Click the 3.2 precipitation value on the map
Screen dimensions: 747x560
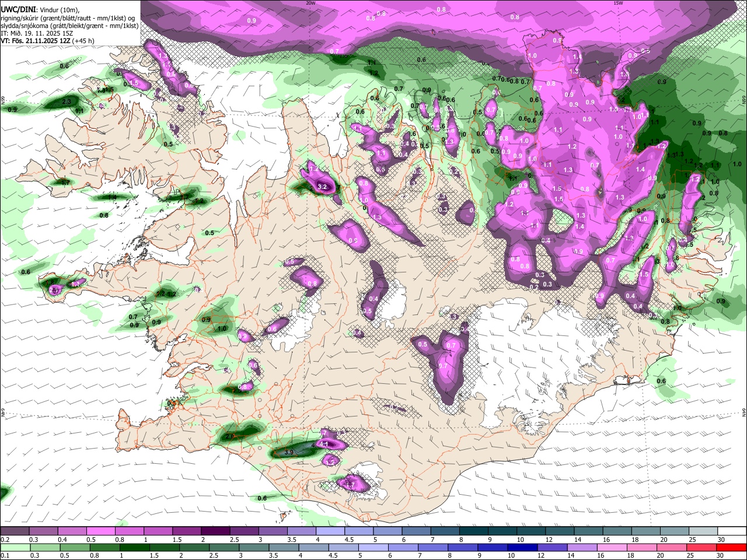coord(322,187)
